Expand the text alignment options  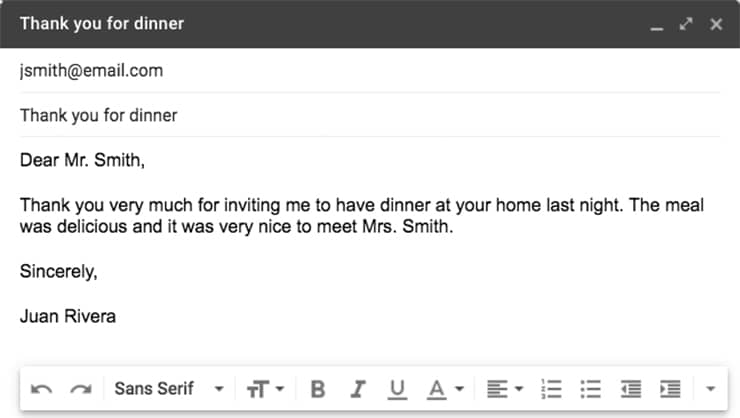[x=505, y=388]
